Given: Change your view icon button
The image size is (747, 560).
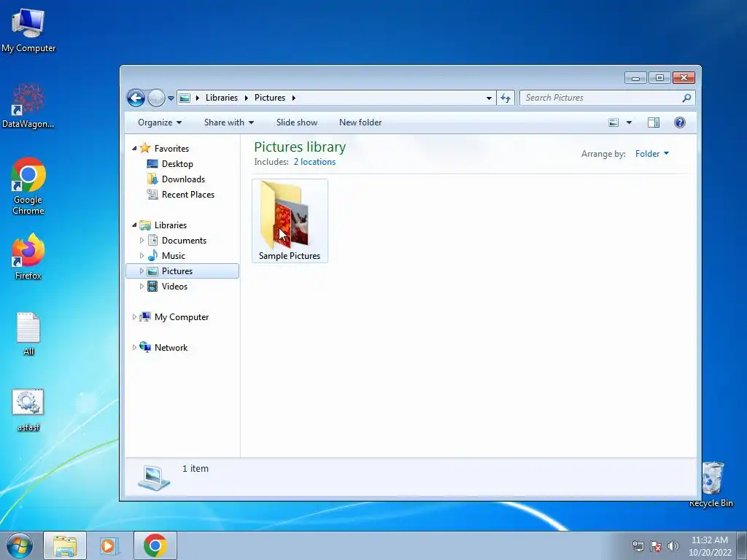Looking at the screenshot, I should click(614, 122).
